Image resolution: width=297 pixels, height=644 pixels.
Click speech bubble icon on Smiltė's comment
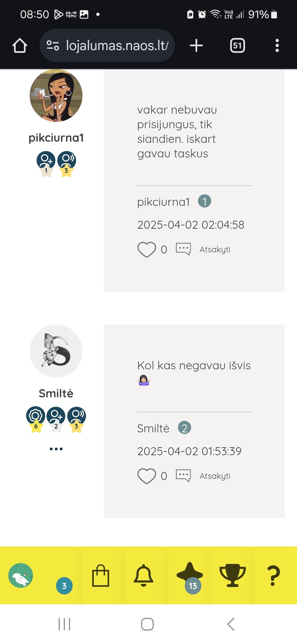[x=183, y=476]
